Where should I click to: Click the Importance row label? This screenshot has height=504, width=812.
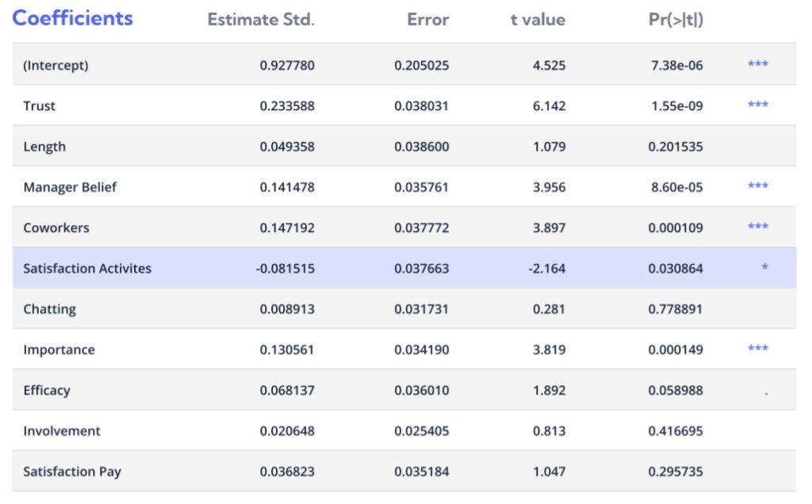(x=59, y=349)
